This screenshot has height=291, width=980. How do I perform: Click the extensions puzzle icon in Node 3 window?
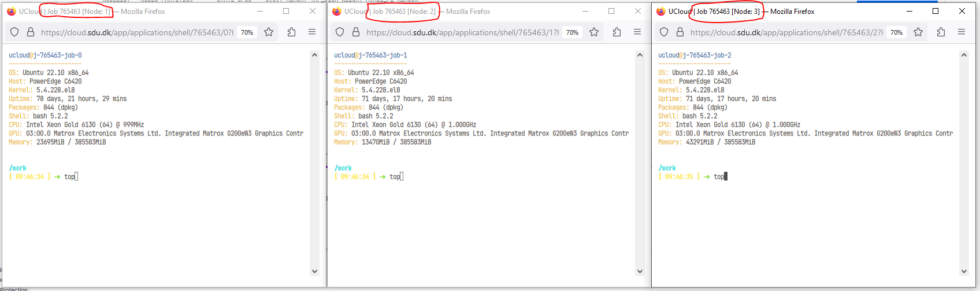[941, 32]
